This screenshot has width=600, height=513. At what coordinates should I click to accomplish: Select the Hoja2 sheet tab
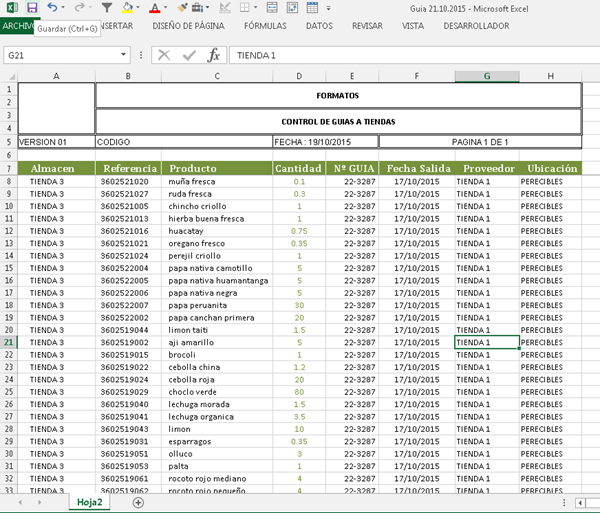click(90, 502)
